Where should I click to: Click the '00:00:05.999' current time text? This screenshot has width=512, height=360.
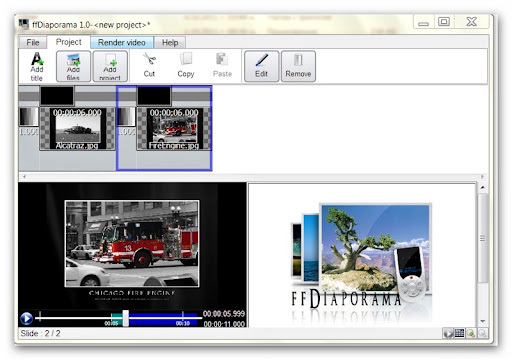(224, 314)
